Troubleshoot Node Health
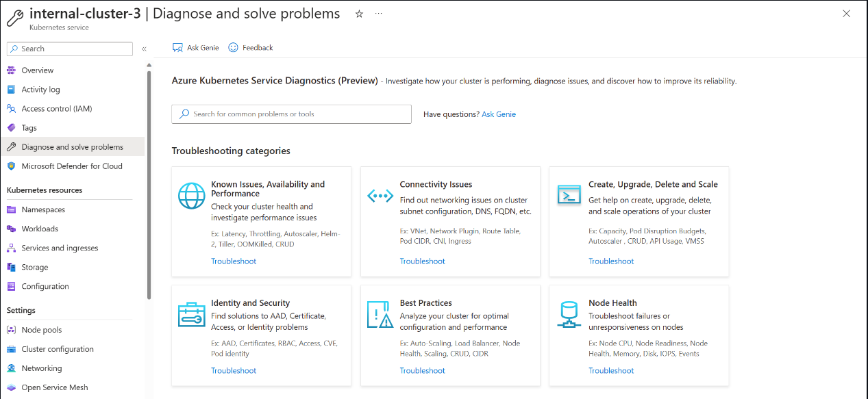The image size is (868, 399). click(611, 371)
